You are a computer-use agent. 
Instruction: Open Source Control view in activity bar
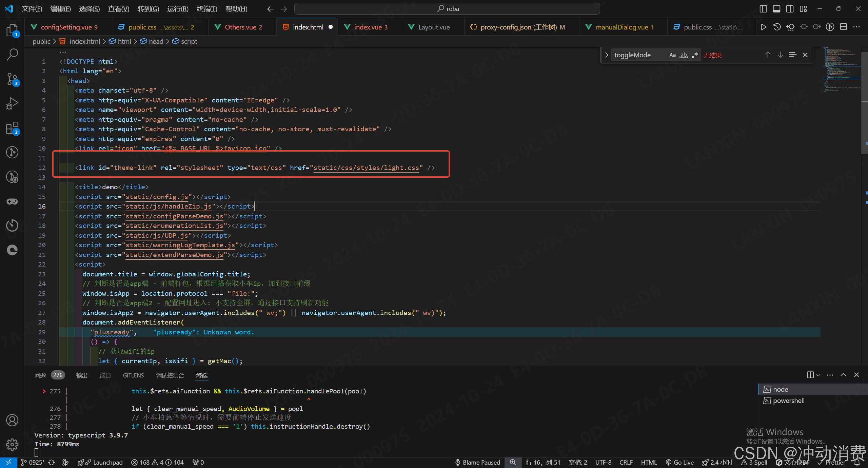pyautogui.click(x=12, y=79)
